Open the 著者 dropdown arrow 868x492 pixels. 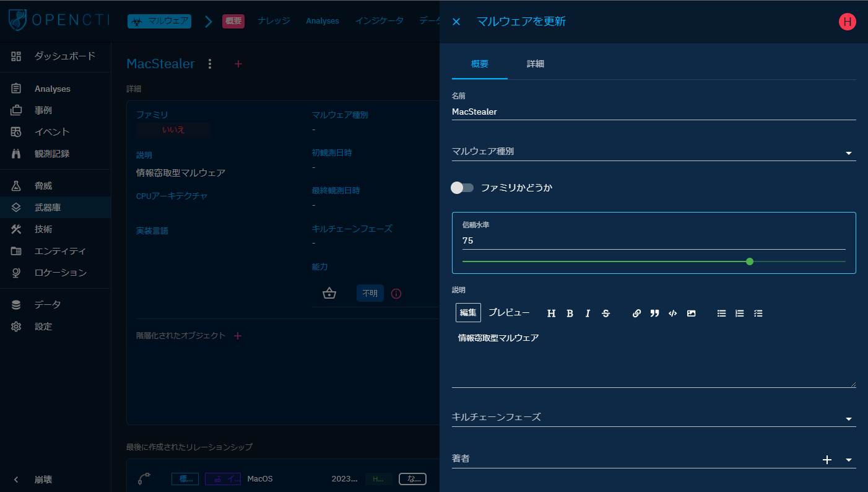pyautogui.click(x=849, y=460)
